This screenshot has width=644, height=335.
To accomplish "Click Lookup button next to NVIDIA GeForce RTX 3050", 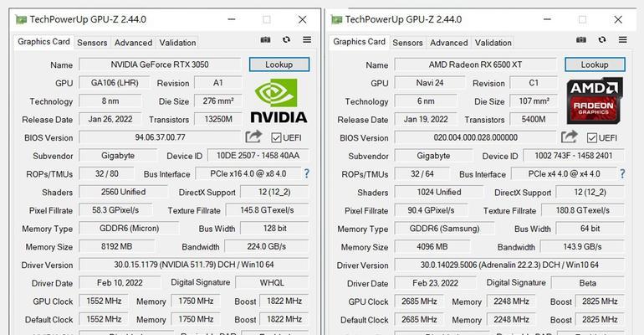I will pyautogui.click(x=279, y=64).
